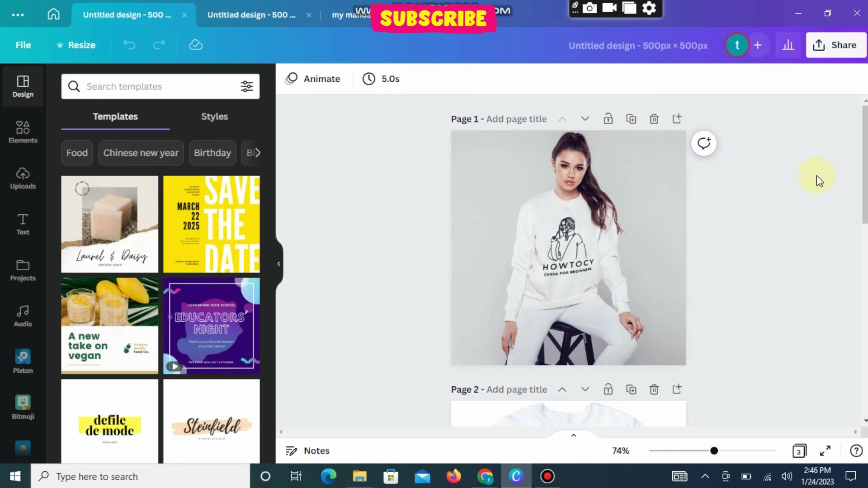The image size is (868, 488).
Task: Open the Elements panel in sidebar
Action: tap(23, 132)
